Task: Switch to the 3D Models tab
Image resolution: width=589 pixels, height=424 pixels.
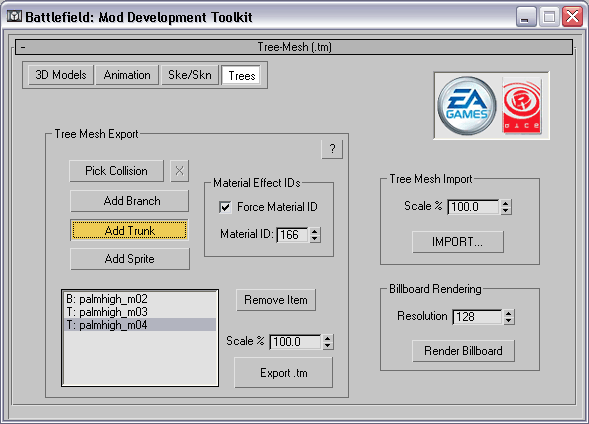Action: (x=61, y=75)
